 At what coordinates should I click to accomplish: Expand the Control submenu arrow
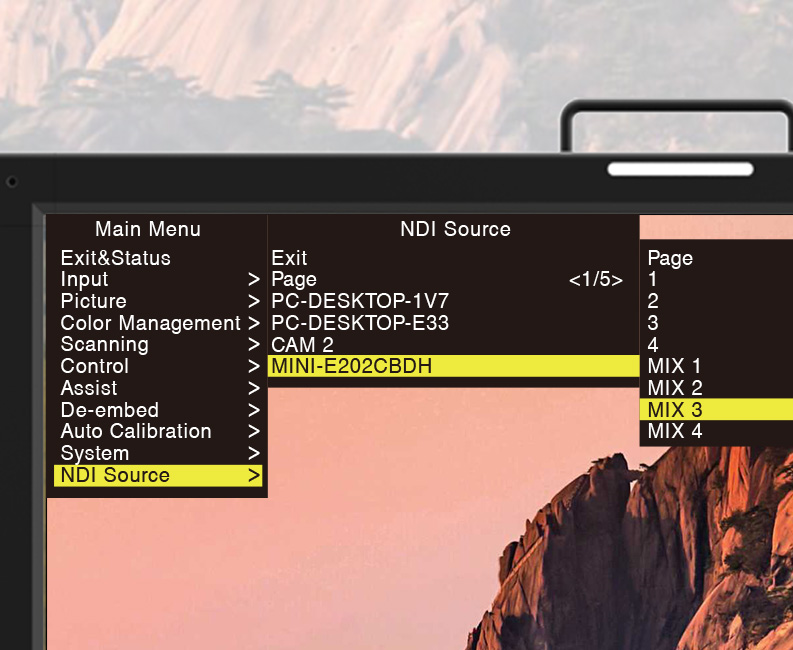click(254, 367)
